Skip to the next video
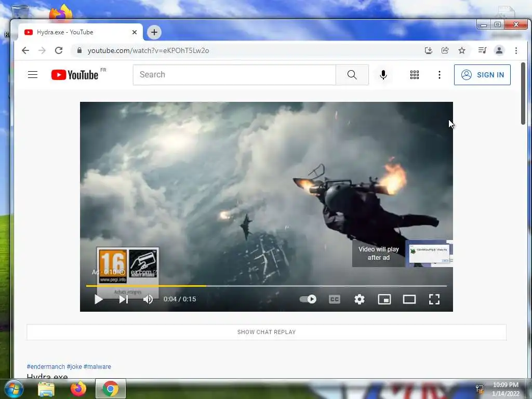The height and width of the screenshot is (399, 532). (x=124, y=299)
